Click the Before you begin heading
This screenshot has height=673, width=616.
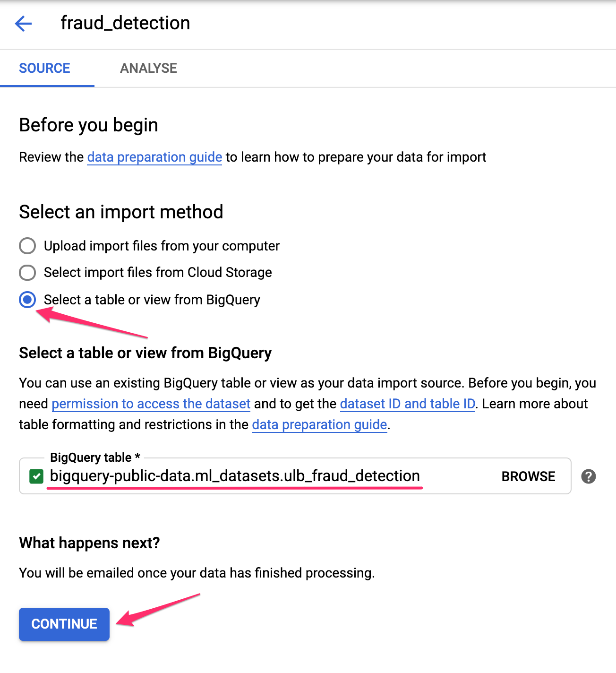point(88,125)
